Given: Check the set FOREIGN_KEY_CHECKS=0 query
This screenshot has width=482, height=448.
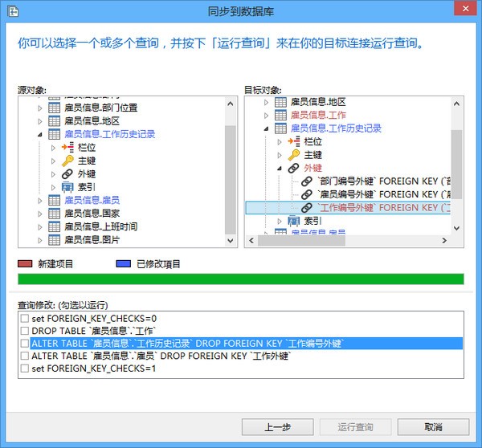Looking at the screenshot, I should (25, 318).
